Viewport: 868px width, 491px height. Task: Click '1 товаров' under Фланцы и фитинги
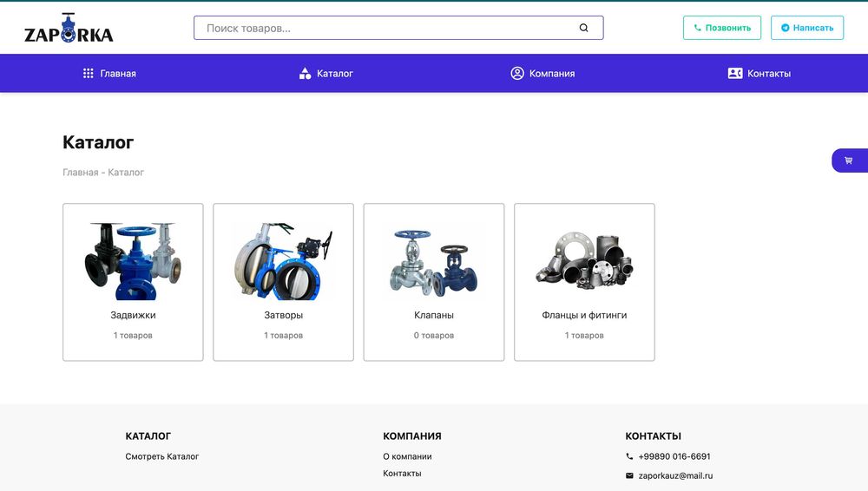pyautogui.click(x=584, y=336)
